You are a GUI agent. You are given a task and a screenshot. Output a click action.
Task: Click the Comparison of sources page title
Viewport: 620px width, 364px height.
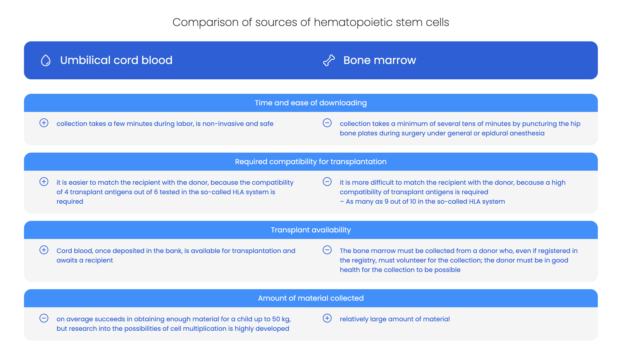[x=311, y=22]
